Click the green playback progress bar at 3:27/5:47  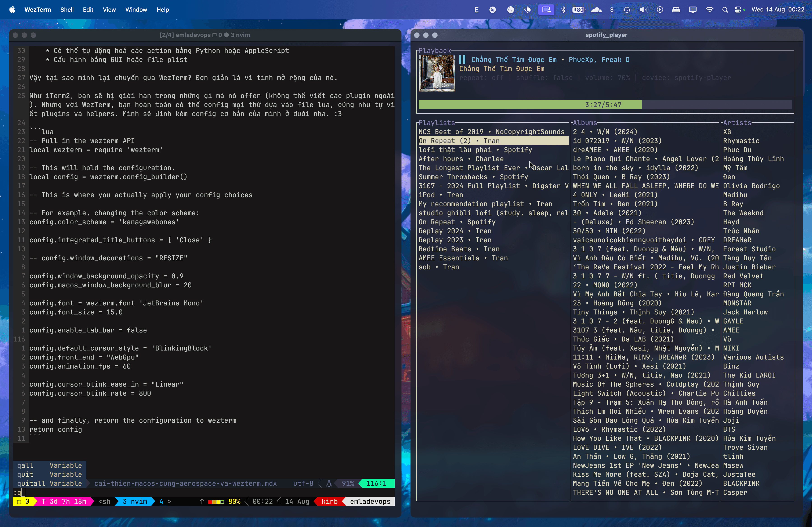[x=530, y=105]
